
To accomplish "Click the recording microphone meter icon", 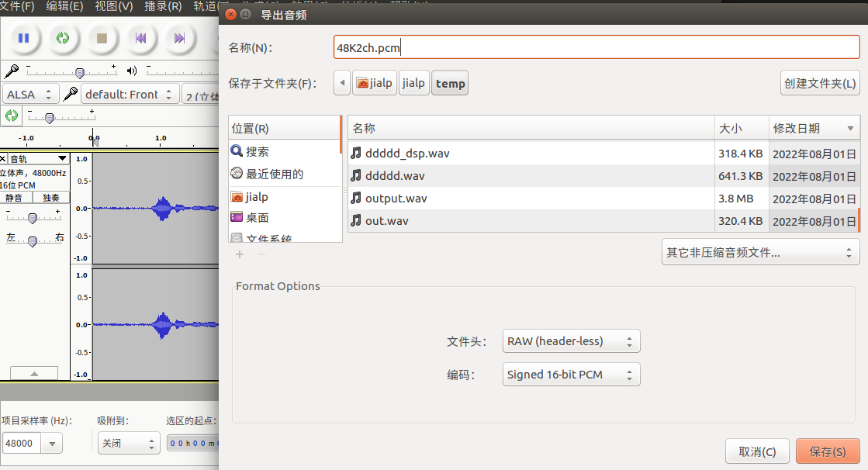I will tap(12, 71).
